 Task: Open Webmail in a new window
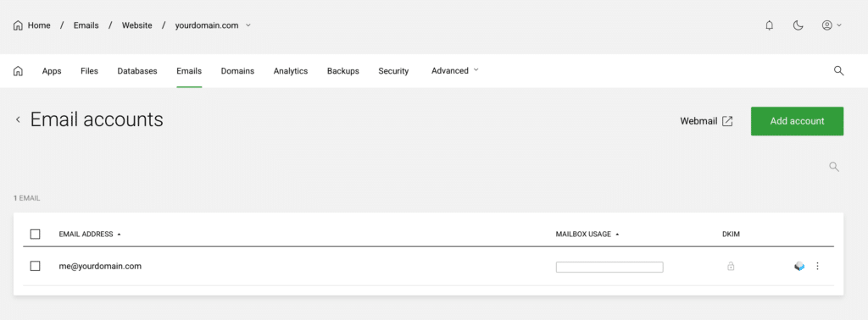[706, 121]
